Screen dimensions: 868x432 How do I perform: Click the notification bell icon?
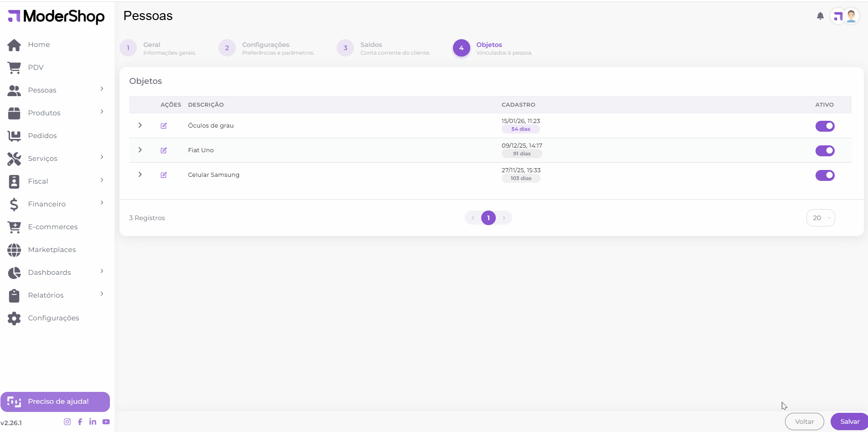pos(820,16)
